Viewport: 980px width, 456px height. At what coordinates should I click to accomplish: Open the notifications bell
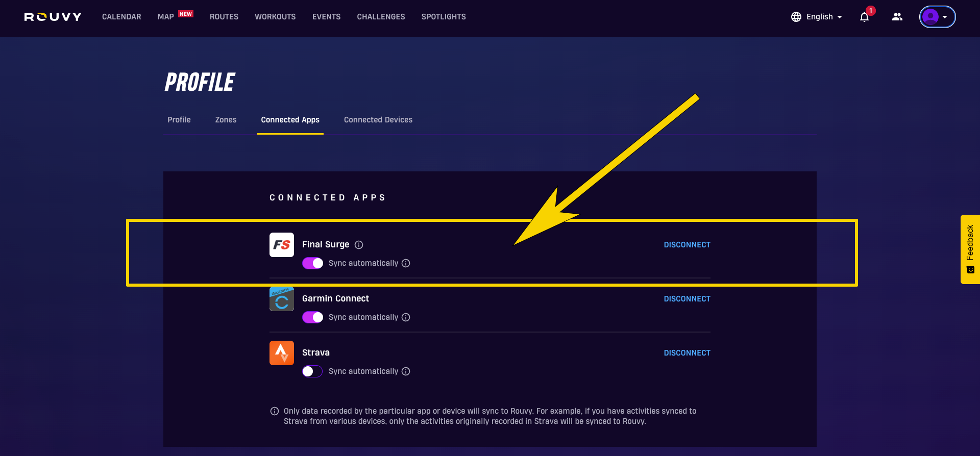click(864, 17)
